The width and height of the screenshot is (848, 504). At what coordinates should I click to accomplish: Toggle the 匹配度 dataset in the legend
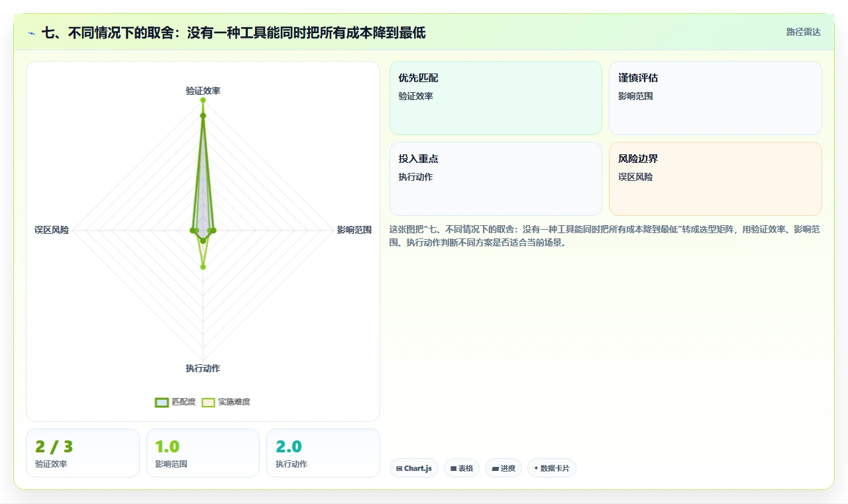pyautogui.click(x=176, y=402)
